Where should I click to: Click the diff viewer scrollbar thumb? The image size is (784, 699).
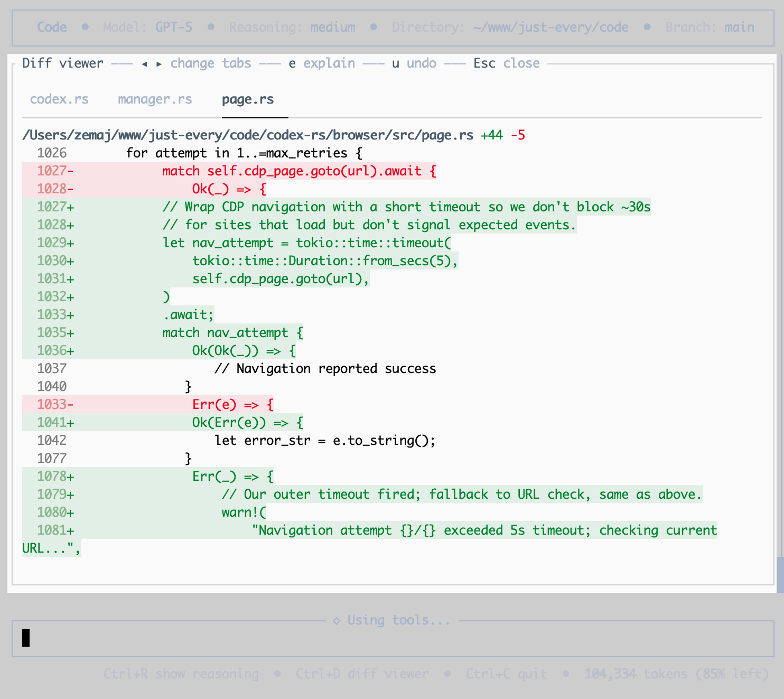click(x=780, y=574)
